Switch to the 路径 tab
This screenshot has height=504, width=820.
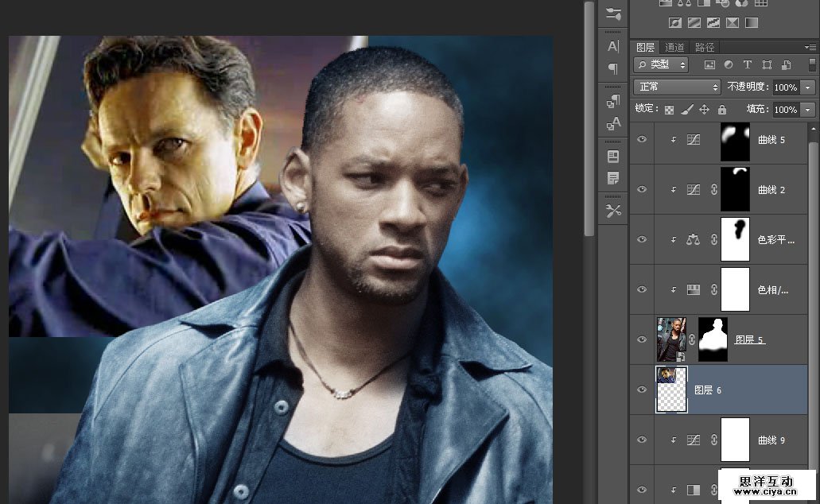[x=704, y=48]
